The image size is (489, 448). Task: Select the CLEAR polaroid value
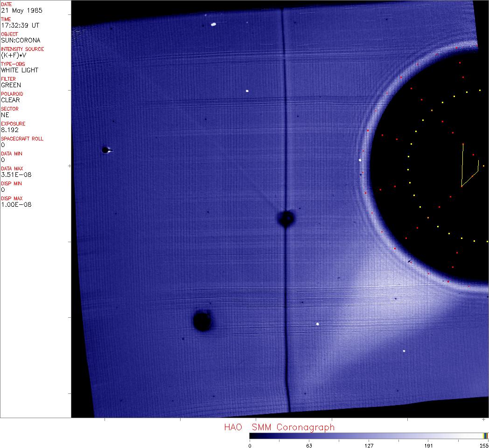point(10,100)
